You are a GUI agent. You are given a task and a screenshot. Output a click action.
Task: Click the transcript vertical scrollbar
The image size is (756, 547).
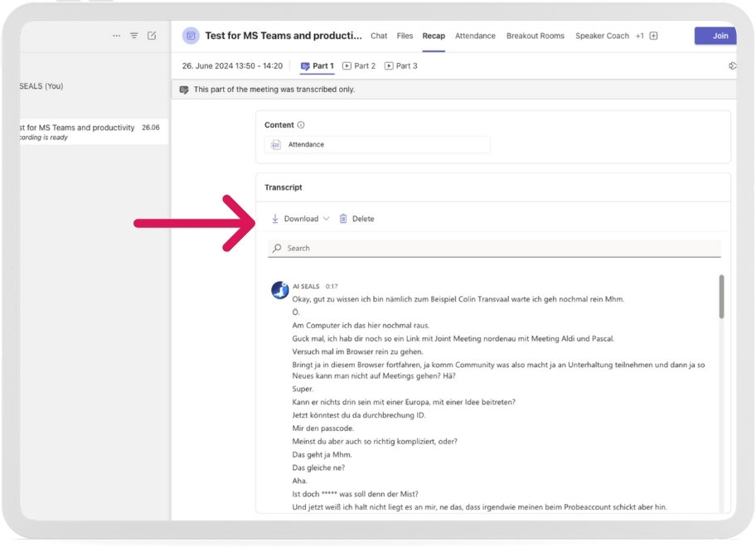click(721, 297)
